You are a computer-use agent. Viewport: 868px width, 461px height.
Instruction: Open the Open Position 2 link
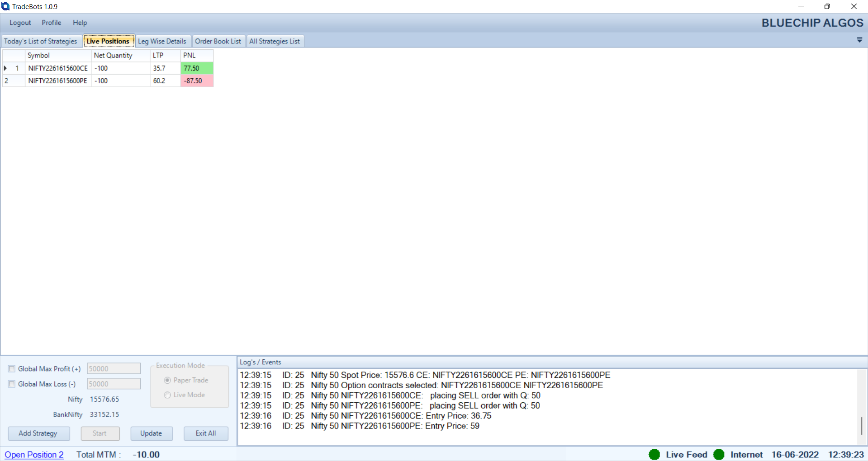pyautogui.click(x=34, y=455)
